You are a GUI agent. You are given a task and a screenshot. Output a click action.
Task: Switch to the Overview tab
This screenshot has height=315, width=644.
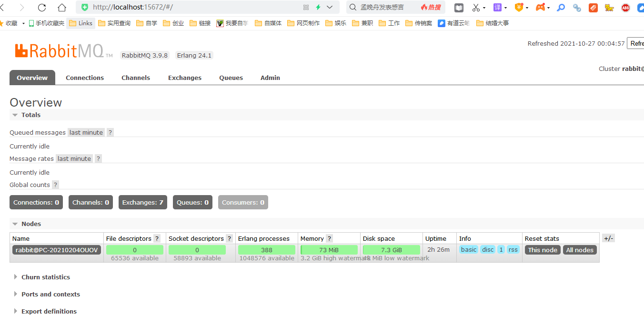pyautogui.click(x=32, y=78)
